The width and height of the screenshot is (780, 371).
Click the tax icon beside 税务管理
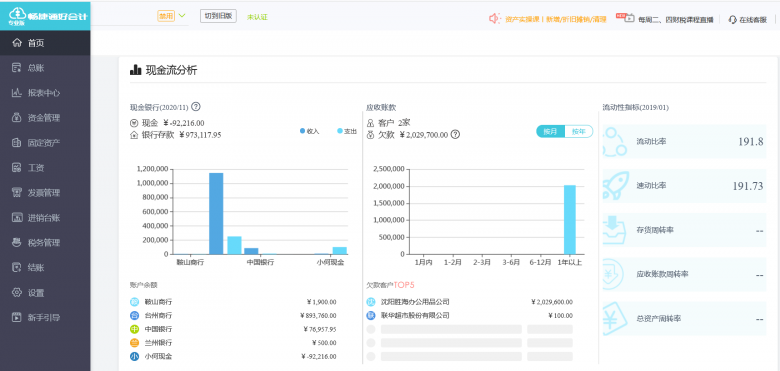tap(17, 243)
